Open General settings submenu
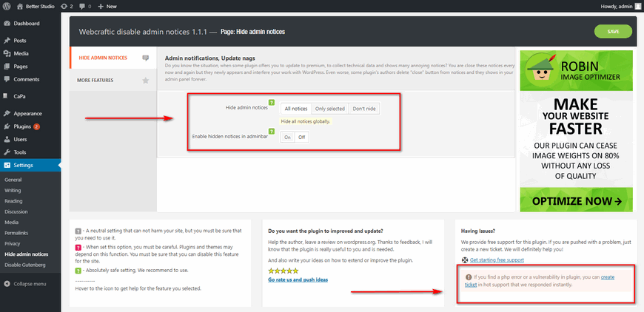Screen dimensions: 644x312 [x=13, y=180]
